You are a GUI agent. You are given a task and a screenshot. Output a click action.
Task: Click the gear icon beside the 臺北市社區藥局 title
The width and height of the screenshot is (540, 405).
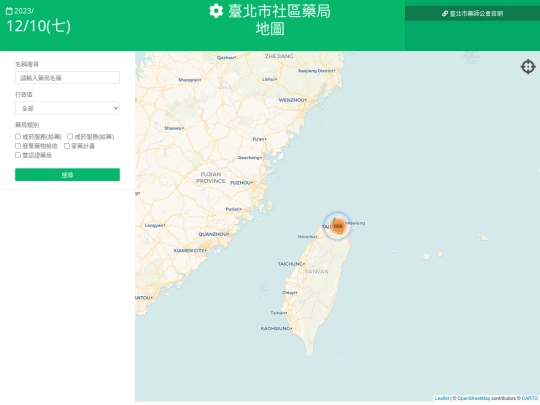click(216, 11)
